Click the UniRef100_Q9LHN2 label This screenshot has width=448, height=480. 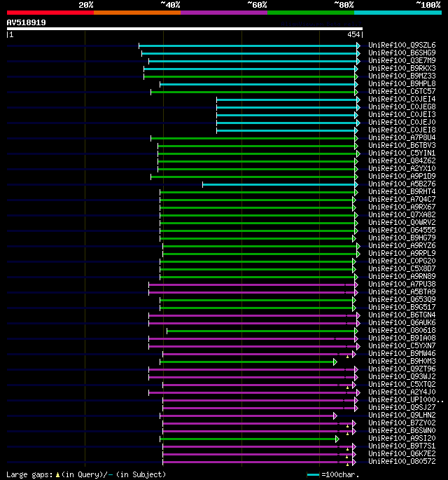click(402, 416)
